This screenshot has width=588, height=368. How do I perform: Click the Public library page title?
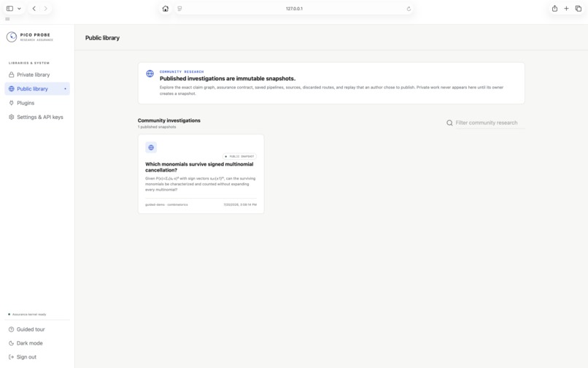click(x=102, y=38)
